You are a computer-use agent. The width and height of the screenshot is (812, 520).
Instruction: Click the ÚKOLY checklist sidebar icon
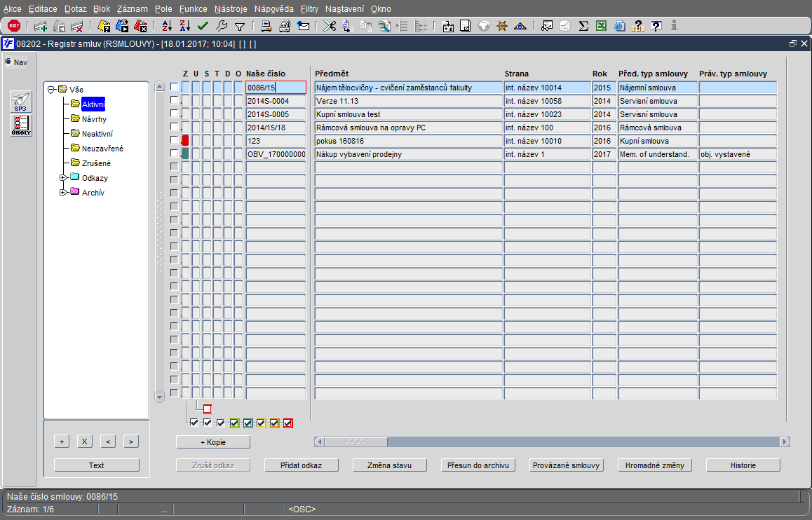click(21, 125)
